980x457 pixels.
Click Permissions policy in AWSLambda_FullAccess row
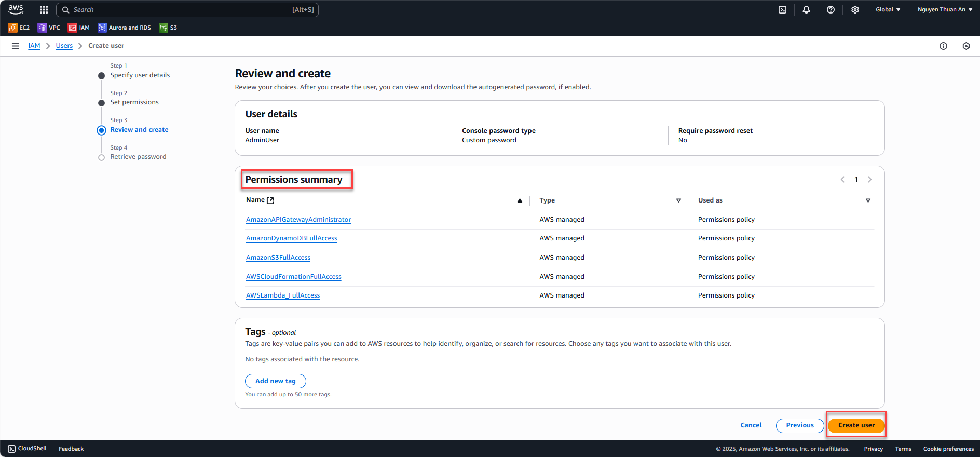(x=726, y=295)
